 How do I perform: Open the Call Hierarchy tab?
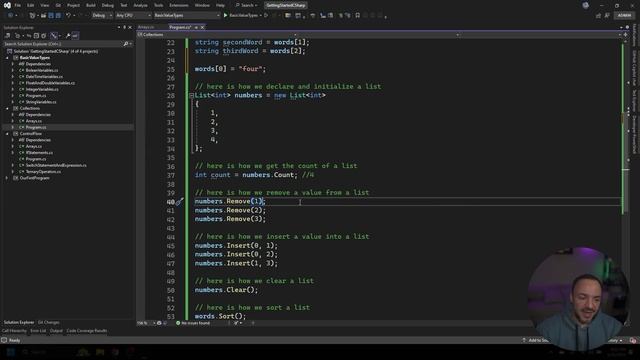14,331
